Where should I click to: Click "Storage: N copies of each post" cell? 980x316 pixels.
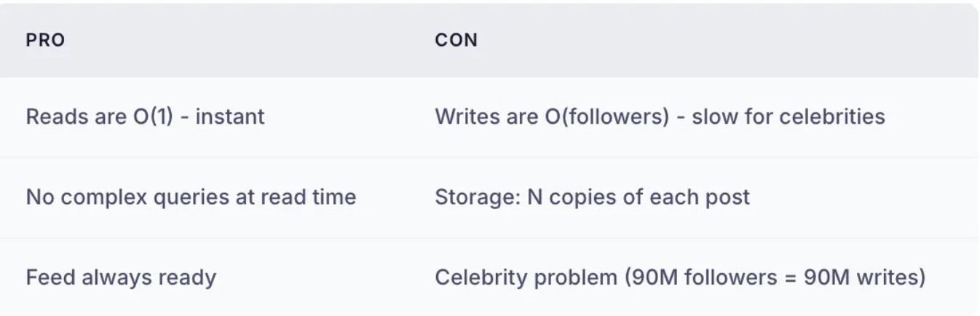pyautogui.click(x=592, y=197)
